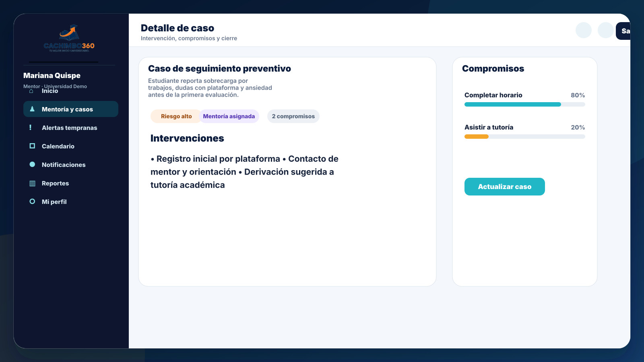The image size is (644, 362).
Task: Open Inicio home icon in sidebar
Action: click(31, 91)
